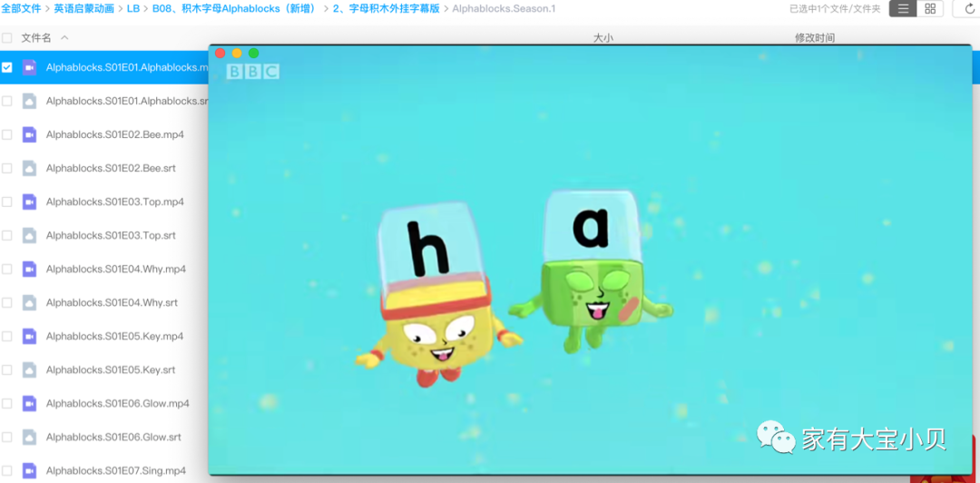The width and height of the screenshot is (980, 483).
Task: Refresh the file list
Action: (x=969, y=9)
